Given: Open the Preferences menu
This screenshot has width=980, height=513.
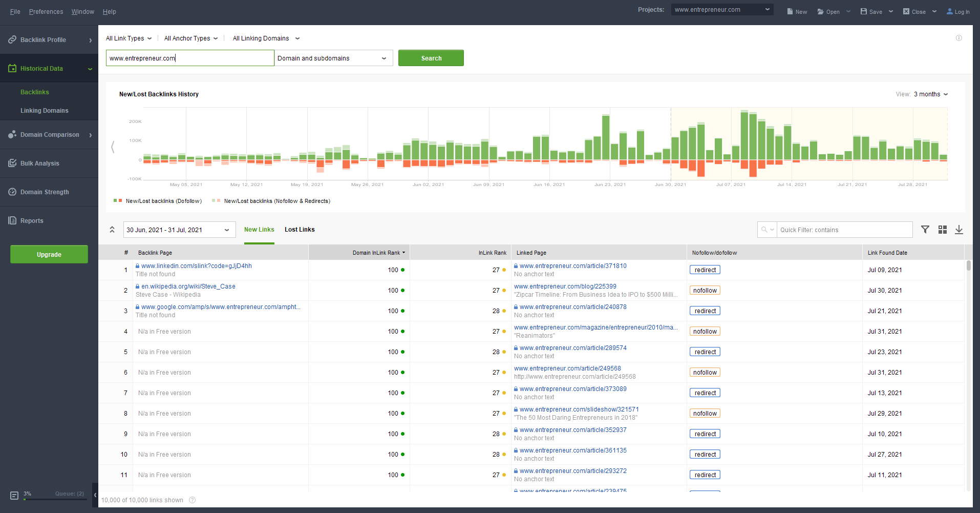Looking at the screenshot, I should pyautogui.click(x=46, y=11).
